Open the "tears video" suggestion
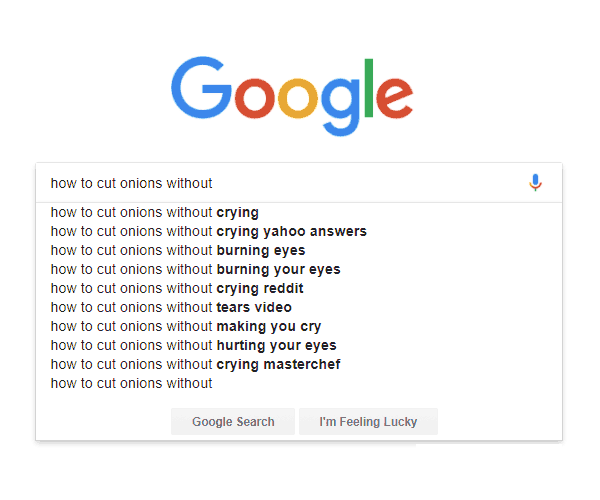 coord(171,307)
